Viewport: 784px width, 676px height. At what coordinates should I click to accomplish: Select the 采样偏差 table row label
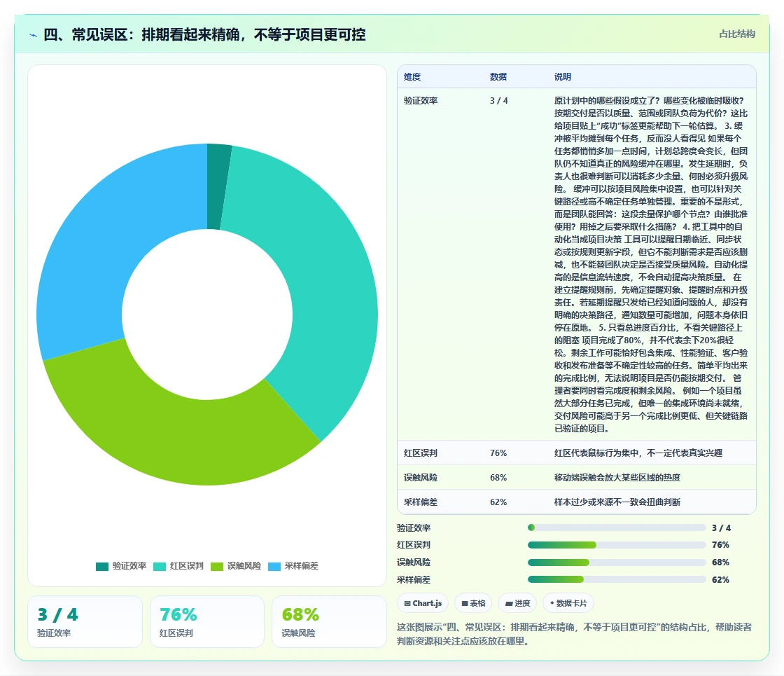pyautogui.click(x=421, y=502)
